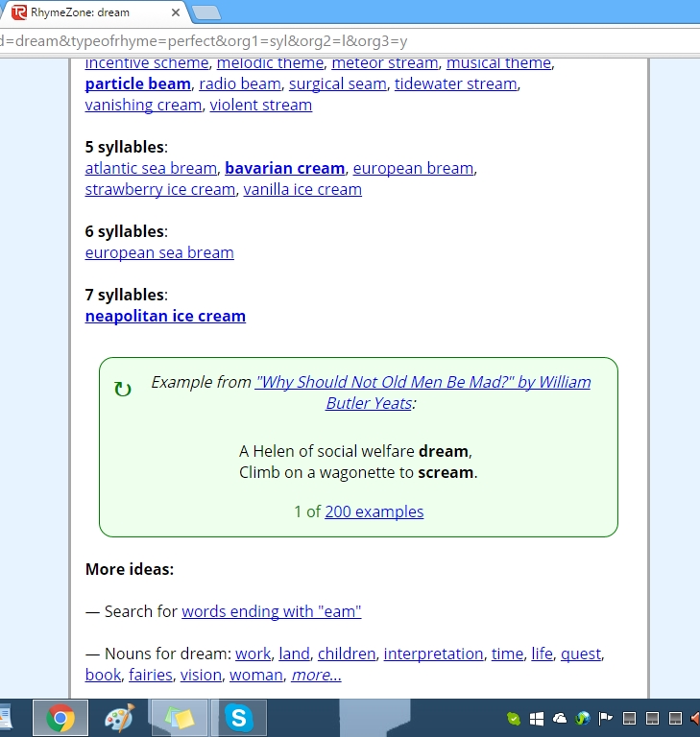Image resolution: width=700 pixels, height=737 pixels.
Task: Click the '200 examples' link
Action: [374, 511]
